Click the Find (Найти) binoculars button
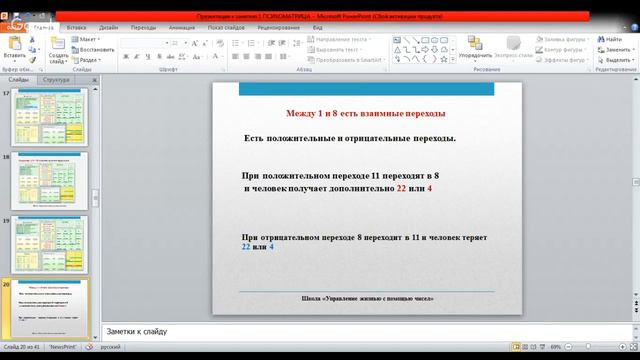Screen dimensions: 640x360 coord(610,39)
